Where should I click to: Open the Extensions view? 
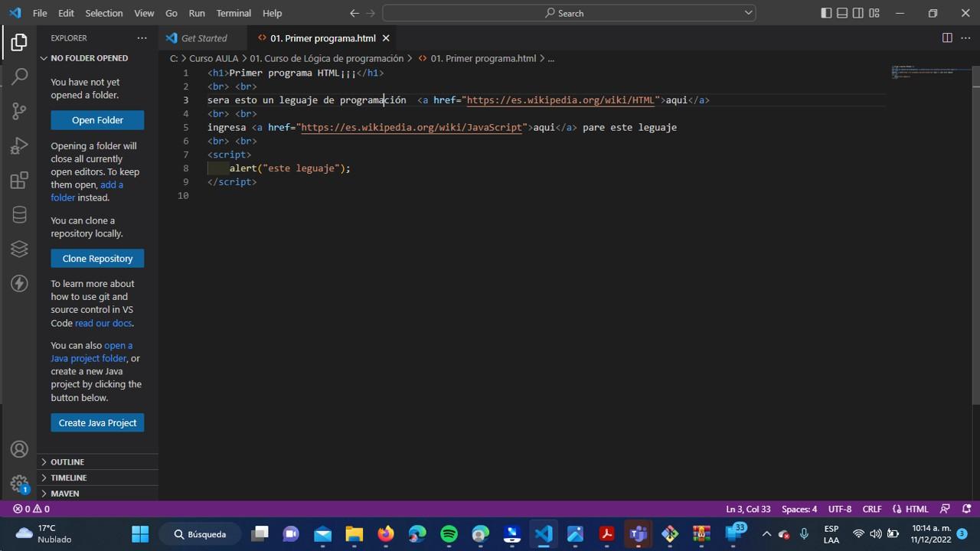(19, 181)
